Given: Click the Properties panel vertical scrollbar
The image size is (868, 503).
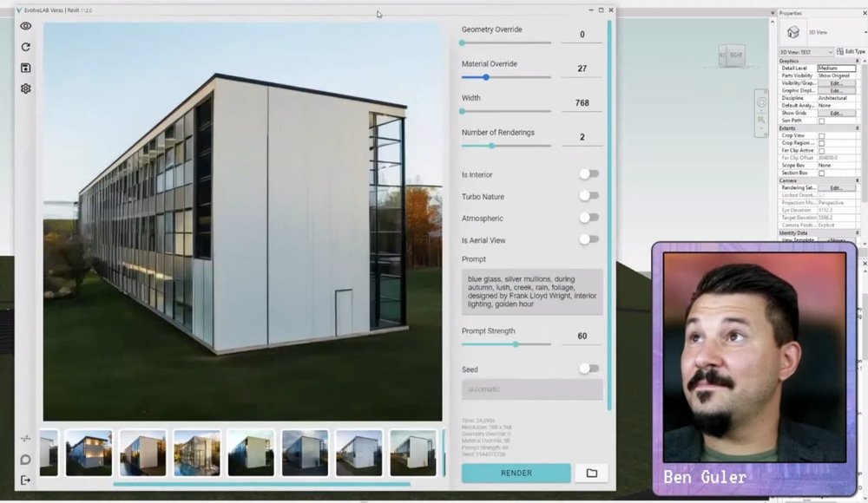Looking at the screenshot, I should click(865, 132).
